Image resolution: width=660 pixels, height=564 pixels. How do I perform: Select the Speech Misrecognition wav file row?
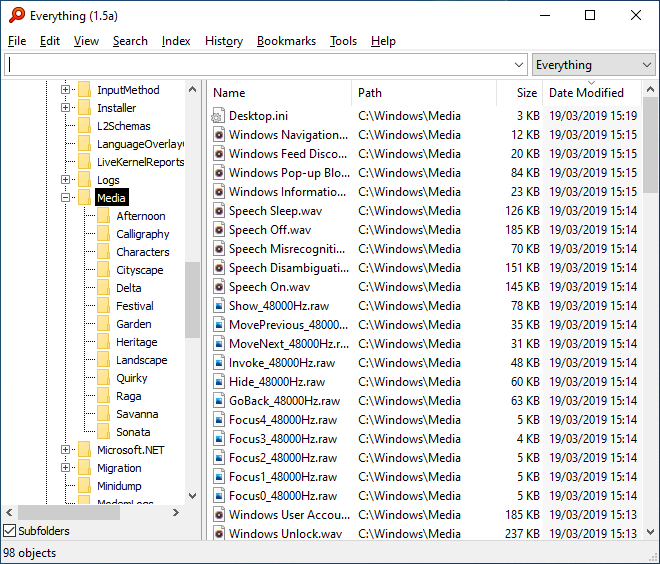(x=425, y=249)
